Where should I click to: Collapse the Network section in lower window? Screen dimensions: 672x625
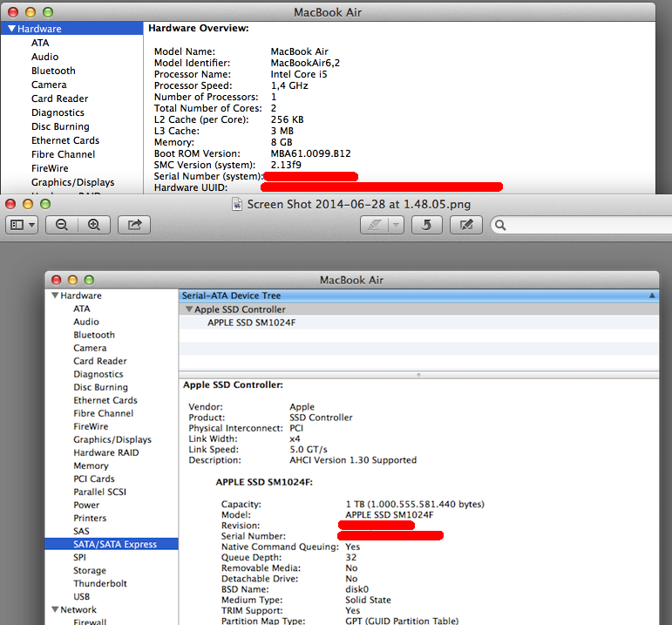(55, 609)
